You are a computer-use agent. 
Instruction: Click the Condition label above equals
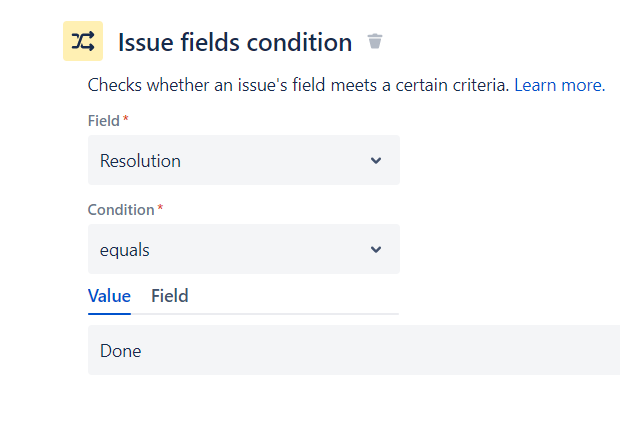[x=121, y=210]
